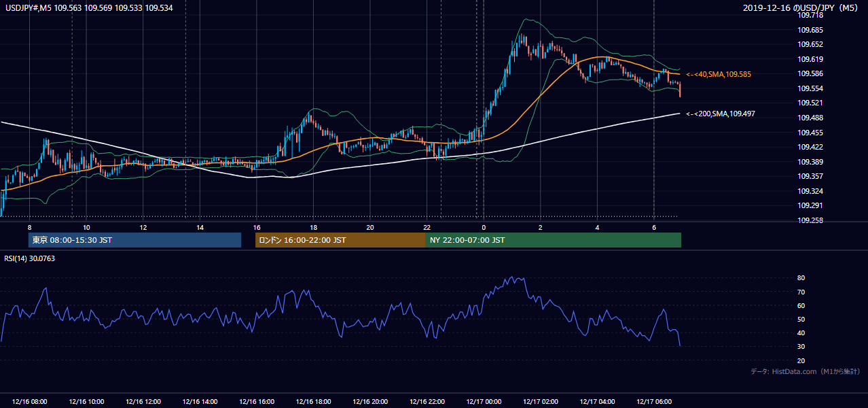This screenshot has height=408, width=868.
Task: Click hour label 8 under price chart
Action: tap(29, 227)
